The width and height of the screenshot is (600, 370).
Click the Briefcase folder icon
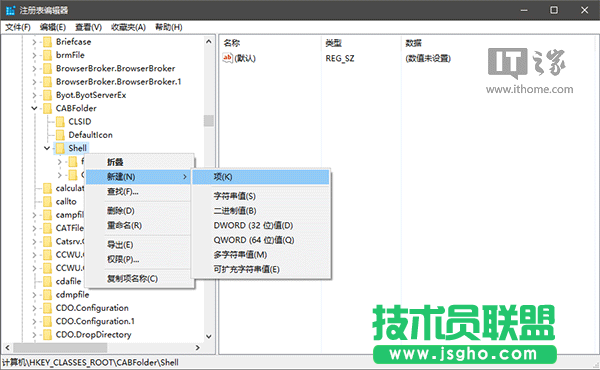(x=47, y=42)
